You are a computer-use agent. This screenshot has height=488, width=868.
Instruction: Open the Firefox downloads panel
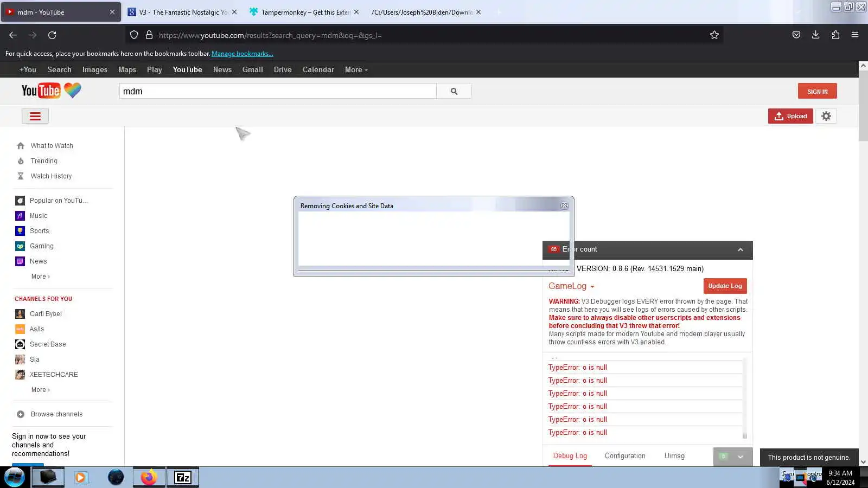[815, 35]
